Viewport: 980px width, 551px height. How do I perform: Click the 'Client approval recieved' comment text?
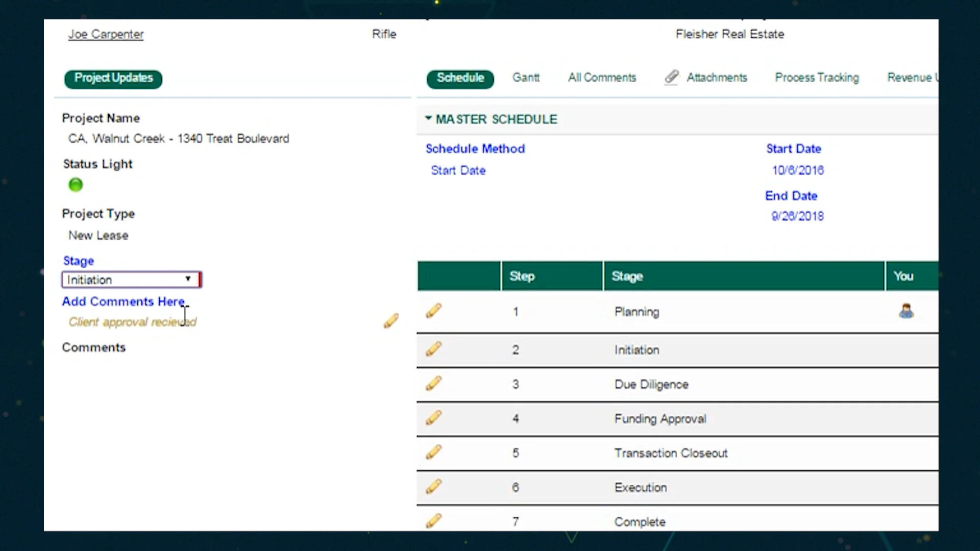[x=133, y=322]
